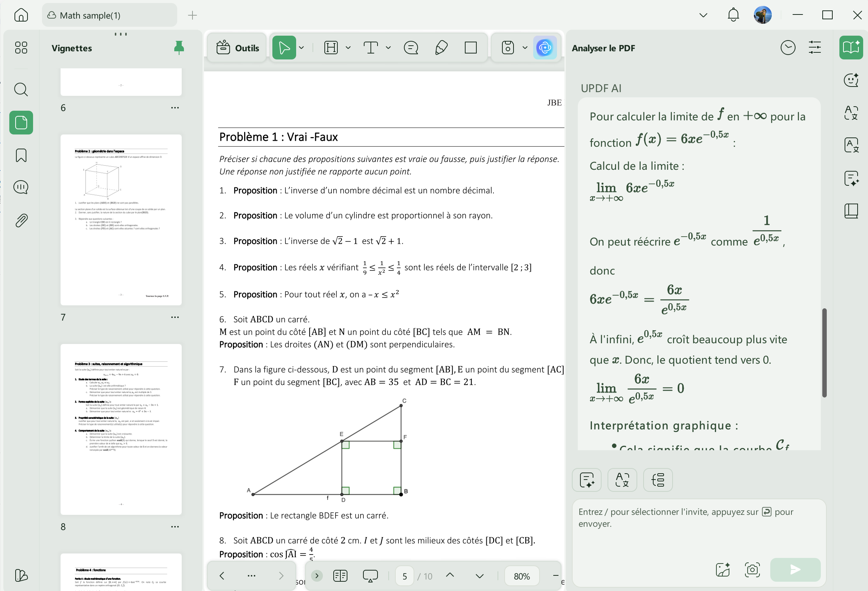Select the page 7 thumbnail
This screenshot has width=868, height=591.
click(x=121, y=220)
